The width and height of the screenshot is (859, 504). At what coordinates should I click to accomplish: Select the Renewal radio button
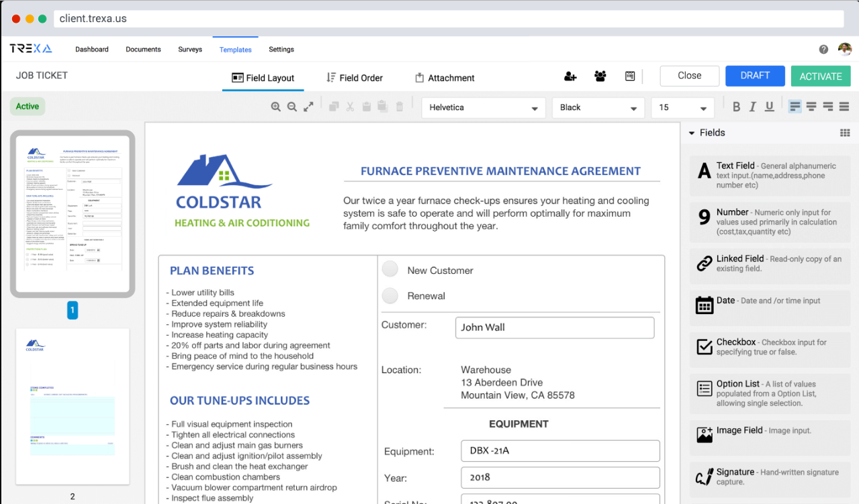click(x=390, y=295)
